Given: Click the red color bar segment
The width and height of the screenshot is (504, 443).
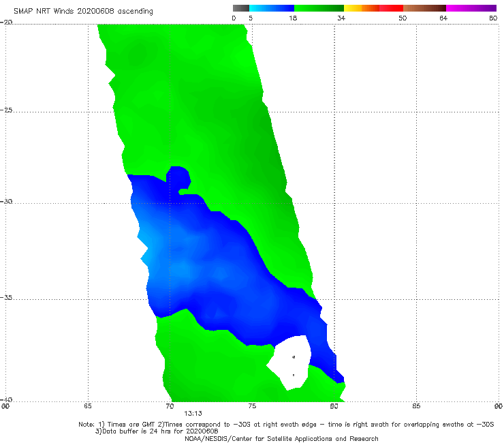Looking at the screenshot, I should click(391, 8).
